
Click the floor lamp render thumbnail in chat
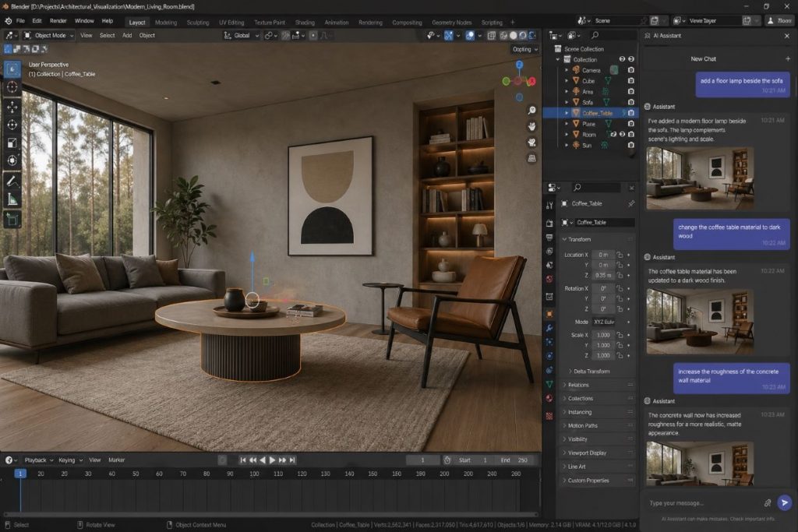click(699, 178)
